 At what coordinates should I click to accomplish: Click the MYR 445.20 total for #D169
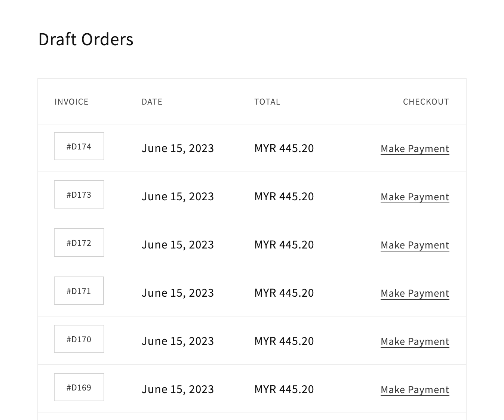(284, 389)
